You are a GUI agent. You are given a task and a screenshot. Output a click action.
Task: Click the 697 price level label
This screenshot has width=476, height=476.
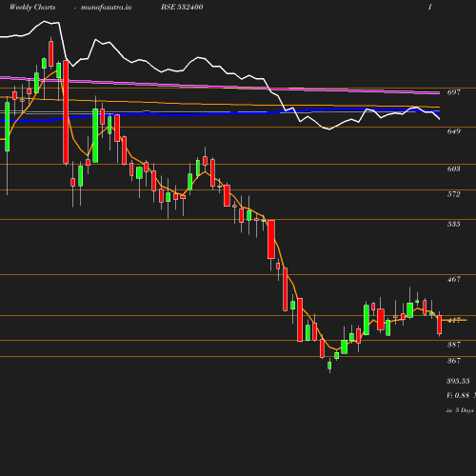pos(454,92)
